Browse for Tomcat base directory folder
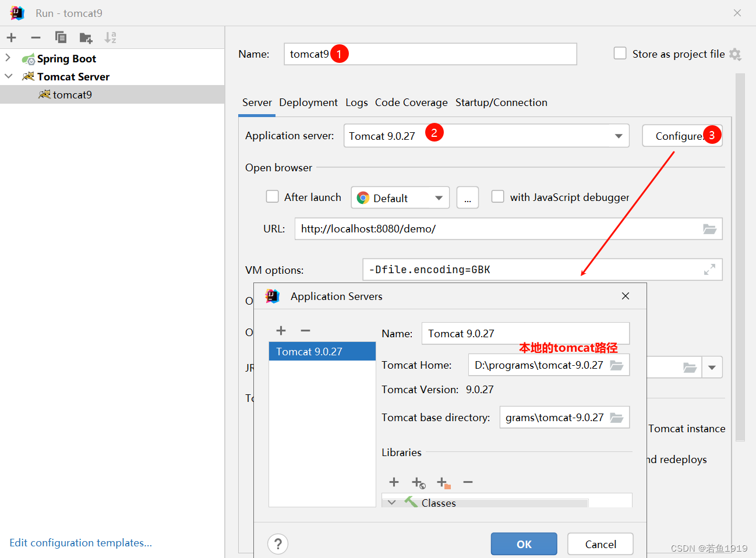Screen dimensions: 756x558 click(617, 418)
